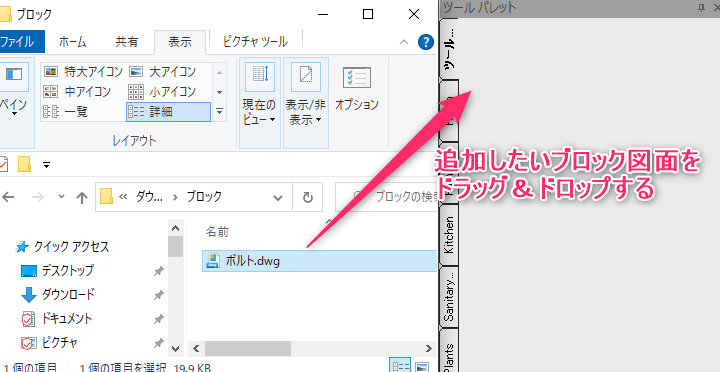
Task: Expand the address bar history dropdown
Action: (x=277, y=197)
